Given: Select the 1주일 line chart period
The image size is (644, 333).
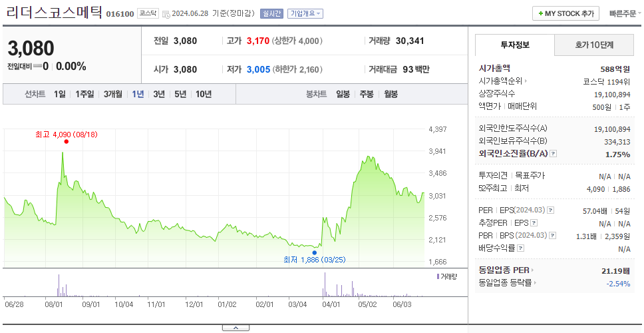Looking at the screenshot, I should 84,94.
